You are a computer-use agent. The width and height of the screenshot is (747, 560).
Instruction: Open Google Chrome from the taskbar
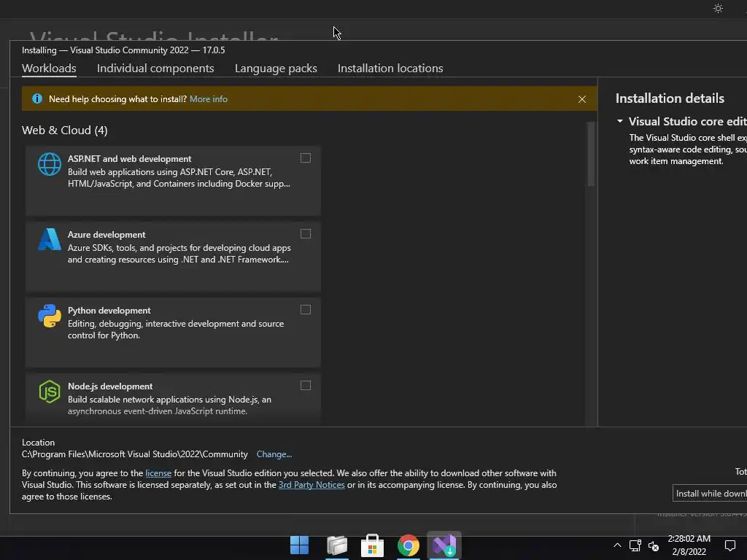(409, 545)
